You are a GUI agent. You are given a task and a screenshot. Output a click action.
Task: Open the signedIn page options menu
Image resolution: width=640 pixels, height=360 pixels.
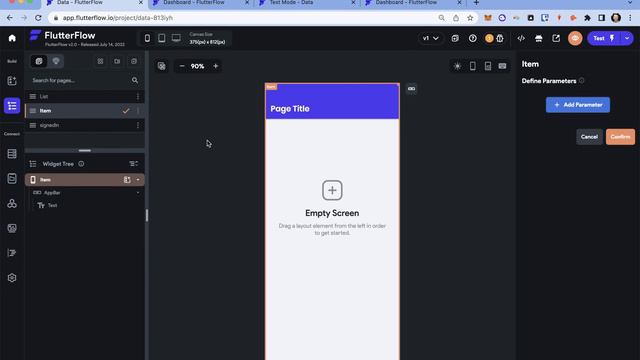[x=138, y=125]
